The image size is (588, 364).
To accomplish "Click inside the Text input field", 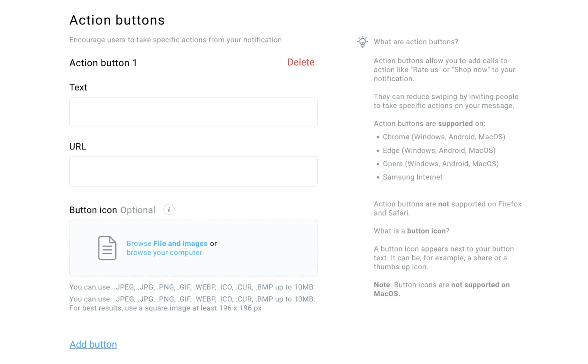I will click(x=193, y=112).
